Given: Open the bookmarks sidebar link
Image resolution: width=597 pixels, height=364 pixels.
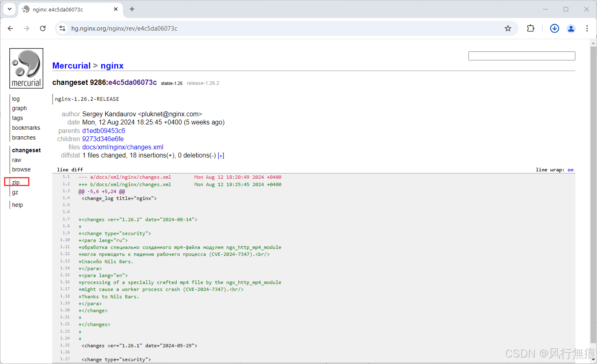Looking at the screenshot, I should click(26, 128).
